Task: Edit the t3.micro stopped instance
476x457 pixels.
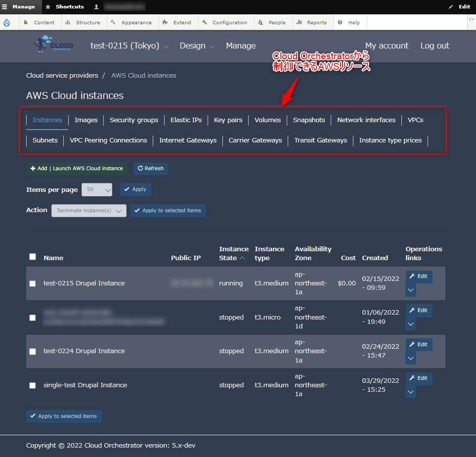Action: coord(419,311)
